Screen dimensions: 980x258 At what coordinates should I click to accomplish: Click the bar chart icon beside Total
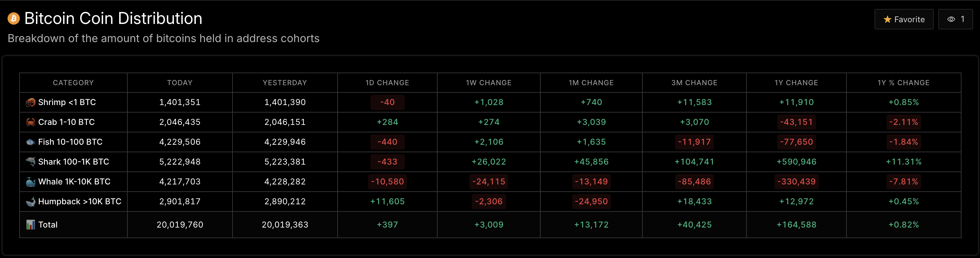pyautogui.click(x=30, y=225)
